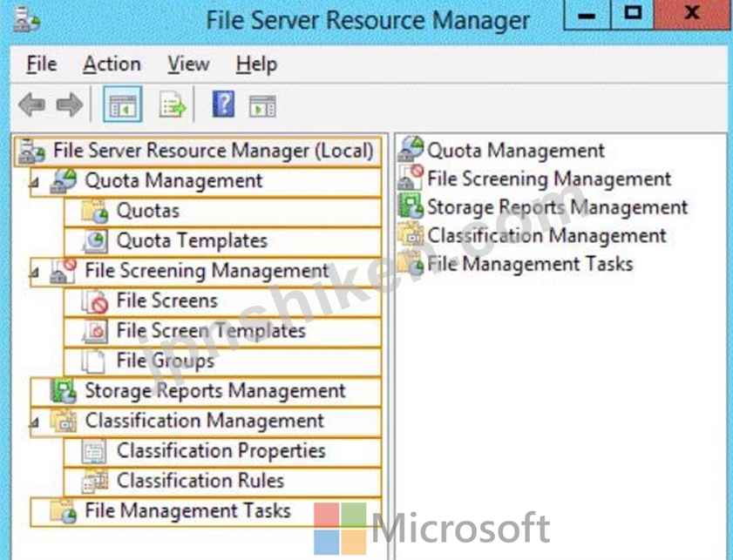Click the Classification Management icon in the details pane
733x560 pixels.
(411, 234)
